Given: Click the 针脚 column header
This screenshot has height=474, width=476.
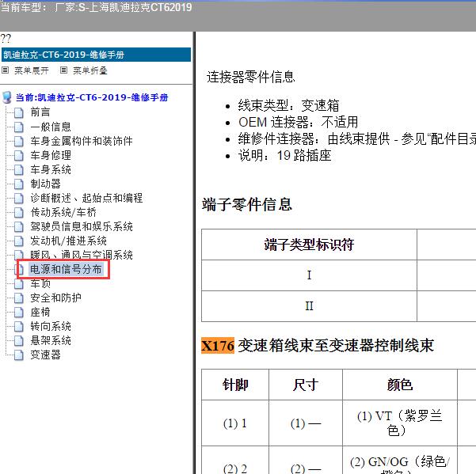Looking at the screenshot, I should 235,385.
